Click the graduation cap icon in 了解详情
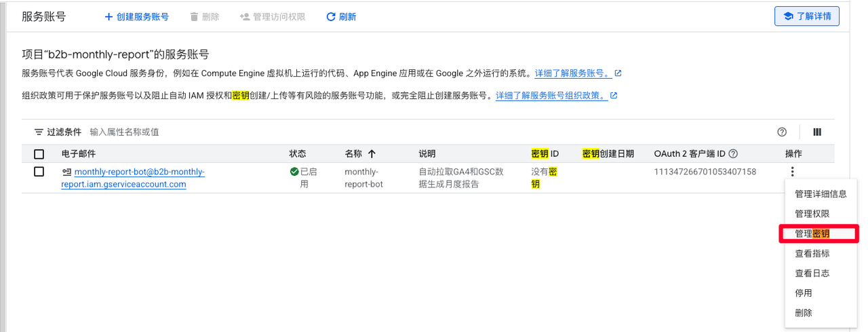The width and height of the screenshot is (868, 332). tap(788, 16)
